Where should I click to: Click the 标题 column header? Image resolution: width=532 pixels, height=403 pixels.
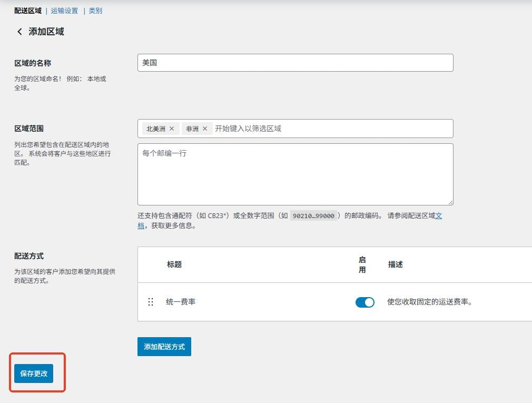[x=174, y=265]
